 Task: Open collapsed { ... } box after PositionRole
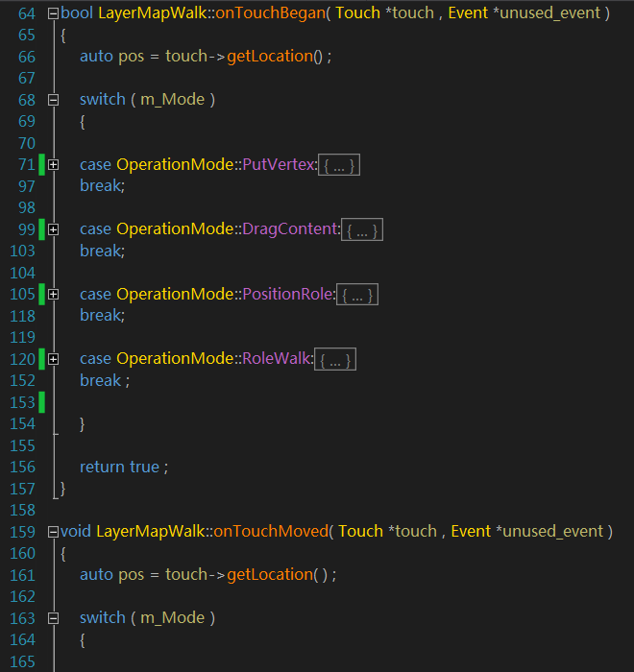point(357,295)
